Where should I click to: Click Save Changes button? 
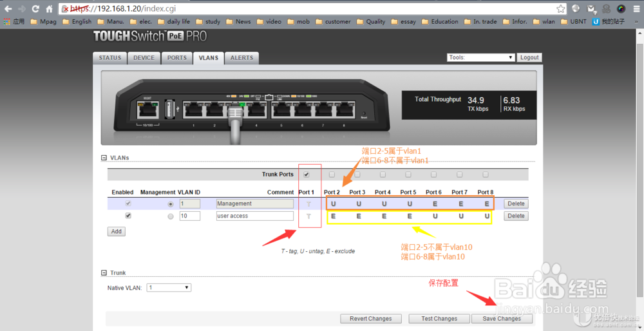502,319
